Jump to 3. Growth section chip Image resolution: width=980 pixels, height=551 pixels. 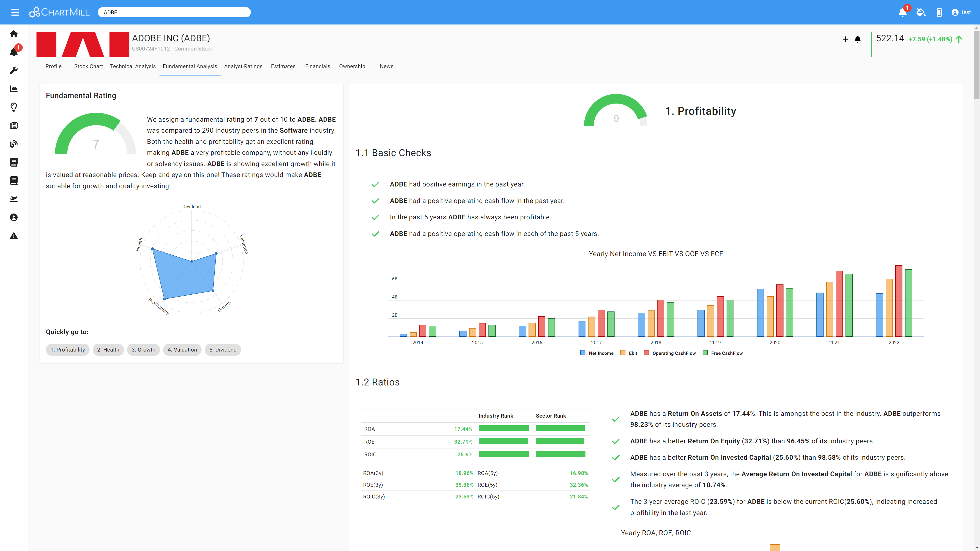click(x=143, y=349)
